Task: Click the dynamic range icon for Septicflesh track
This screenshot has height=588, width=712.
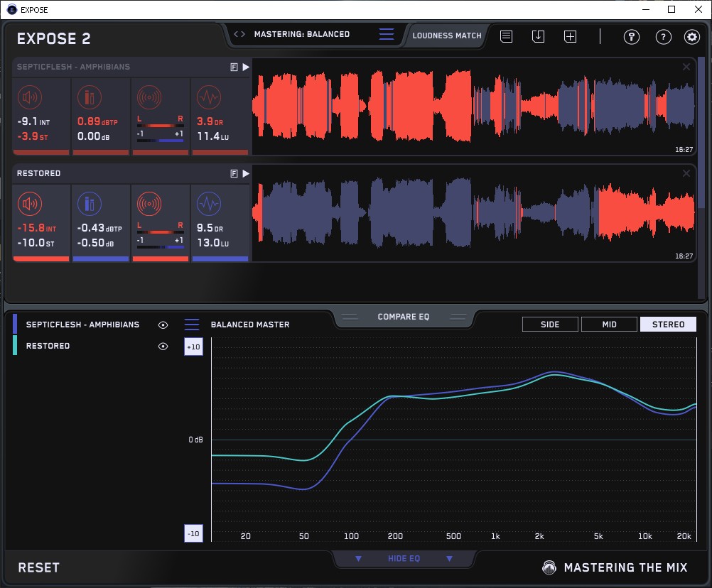Action: click(209, 97)
